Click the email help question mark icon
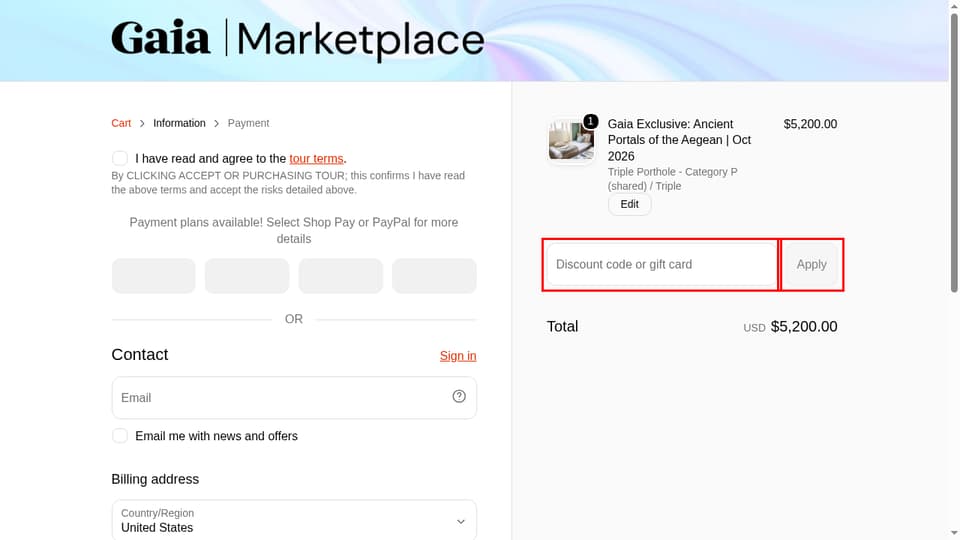 point(459,397)
